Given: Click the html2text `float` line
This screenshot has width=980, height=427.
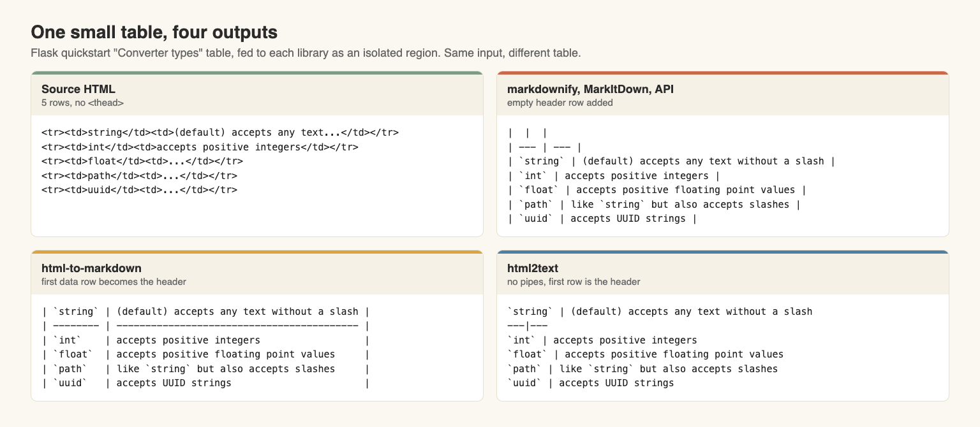Looking at the screenshot, I should 646,354.
